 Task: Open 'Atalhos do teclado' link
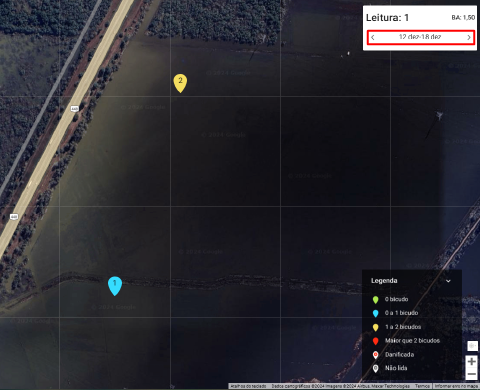248,386
